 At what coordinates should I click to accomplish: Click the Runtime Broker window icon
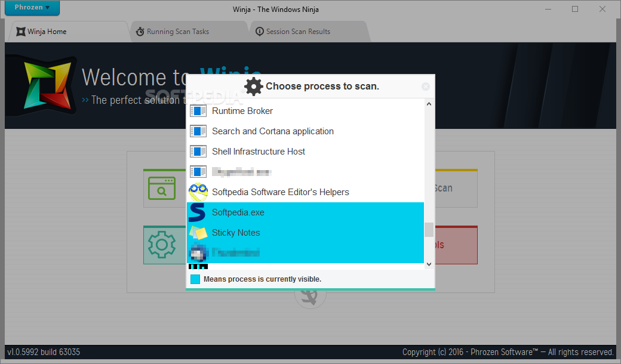(x=198, y=111)
